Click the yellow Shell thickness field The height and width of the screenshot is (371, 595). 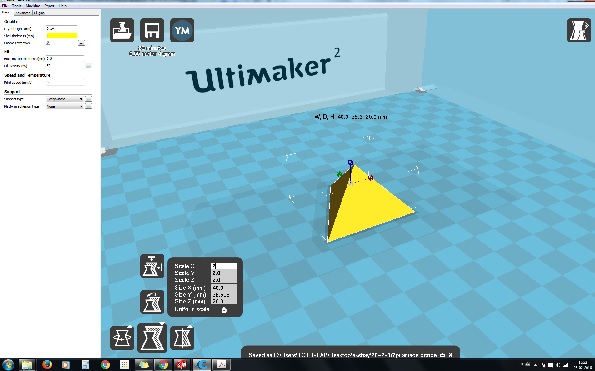[x=61, y=36]
